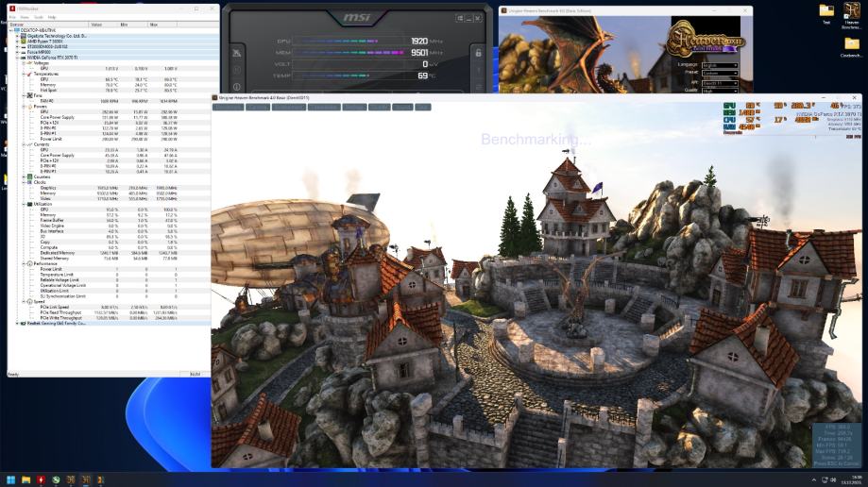Click the Sensor column header in HWMonitor
868x487 pixels.
pos(48,25)
